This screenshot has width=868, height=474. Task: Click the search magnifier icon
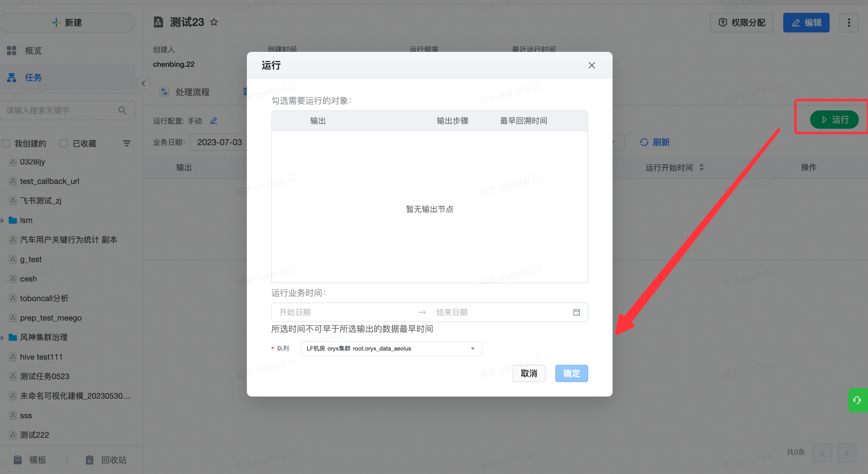point(122,110)
